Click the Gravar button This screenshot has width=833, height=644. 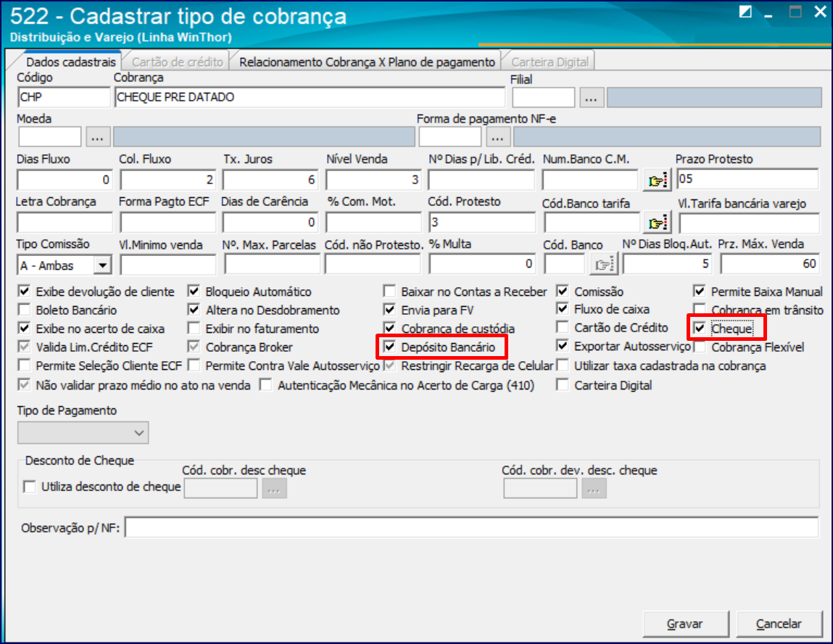pyautogui.click(x=685, y=624)
